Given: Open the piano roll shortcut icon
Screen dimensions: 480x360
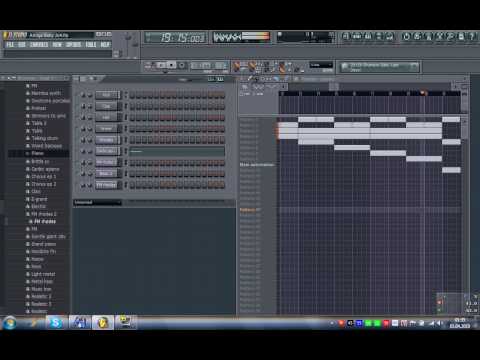Looking at the screenshot, I should click(x=368, y=36).
